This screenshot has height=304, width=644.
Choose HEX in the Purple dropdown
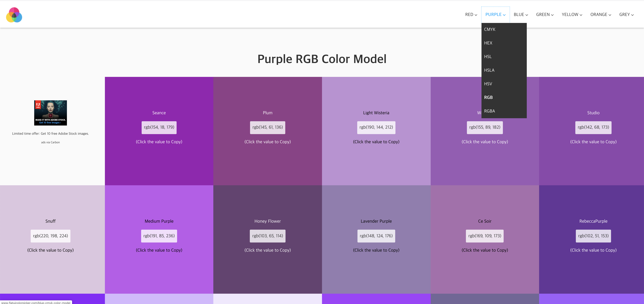point(488,43)
